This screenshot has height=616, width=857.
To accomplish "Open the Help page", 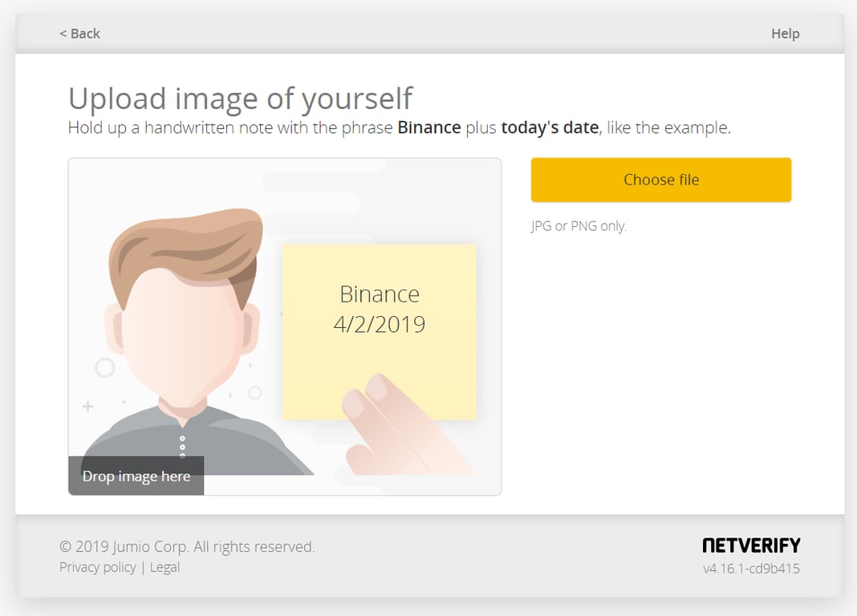I will [786, 34].
